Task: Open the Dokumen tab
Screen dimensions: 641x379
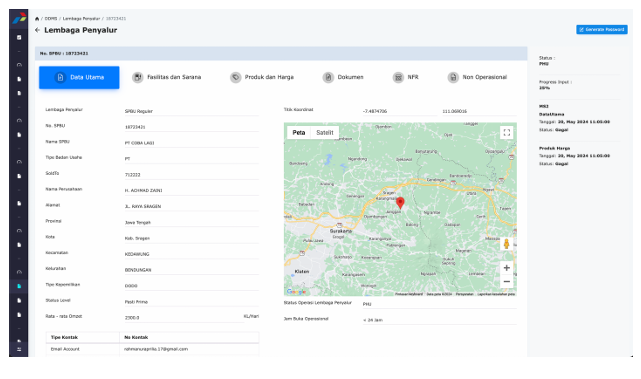Action: coord(343,77)
